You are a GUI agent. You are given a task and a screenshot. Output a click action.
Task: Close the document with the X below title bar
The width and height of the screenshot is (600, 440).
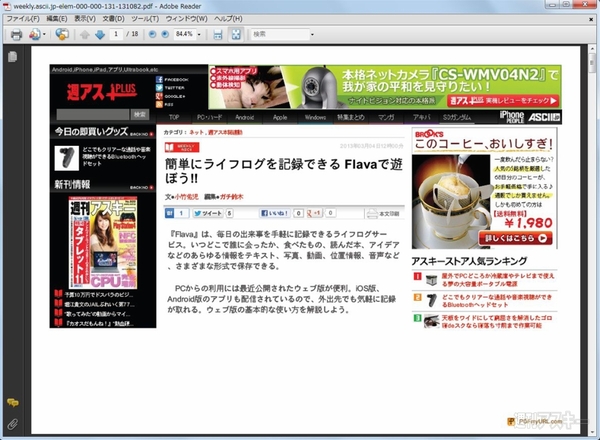click(x=592, y=19)
